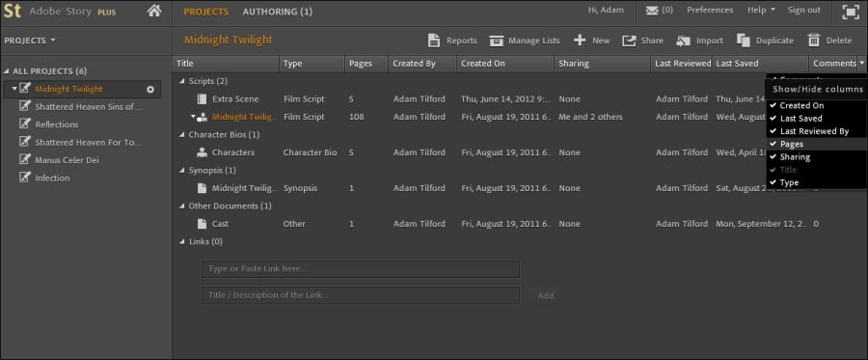The image size is (868, 360).
Task: Collapse the Scripts (2) group
Action: [182, 81]
